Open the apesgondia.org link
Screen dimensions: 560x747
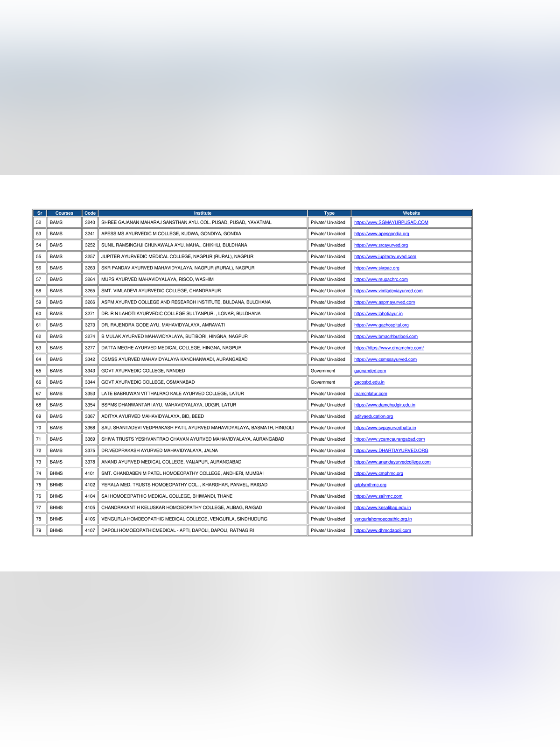382,234
